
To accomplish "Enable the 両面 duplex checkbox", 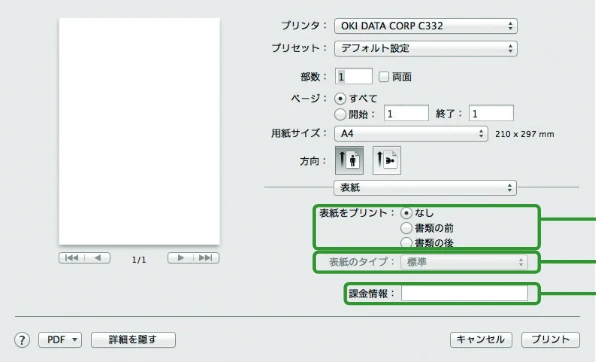I will [x=384, y=77].
